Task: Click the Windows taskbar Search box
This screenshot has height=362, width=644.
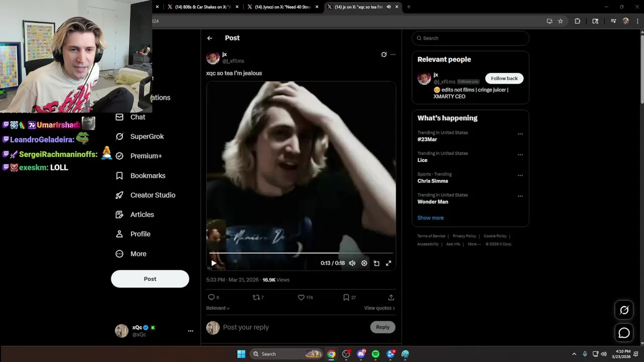Action: [286, 354]
